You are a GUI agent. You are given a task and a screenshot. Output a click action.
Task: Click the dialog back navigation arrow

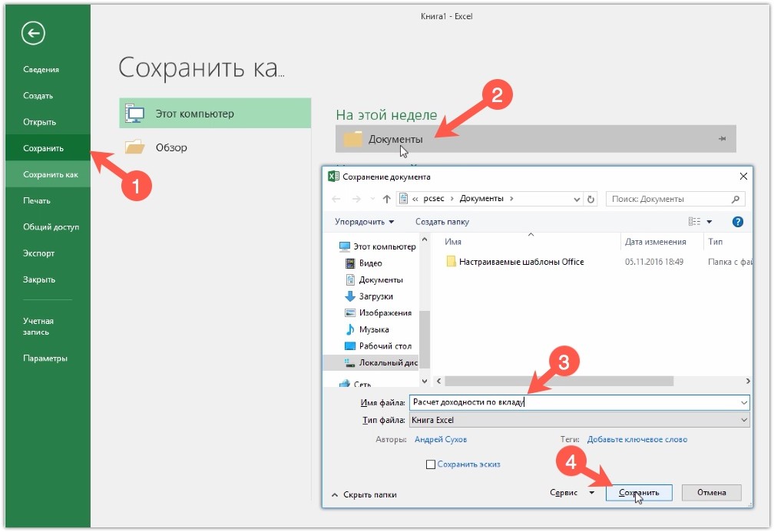[x=336, y=199]
